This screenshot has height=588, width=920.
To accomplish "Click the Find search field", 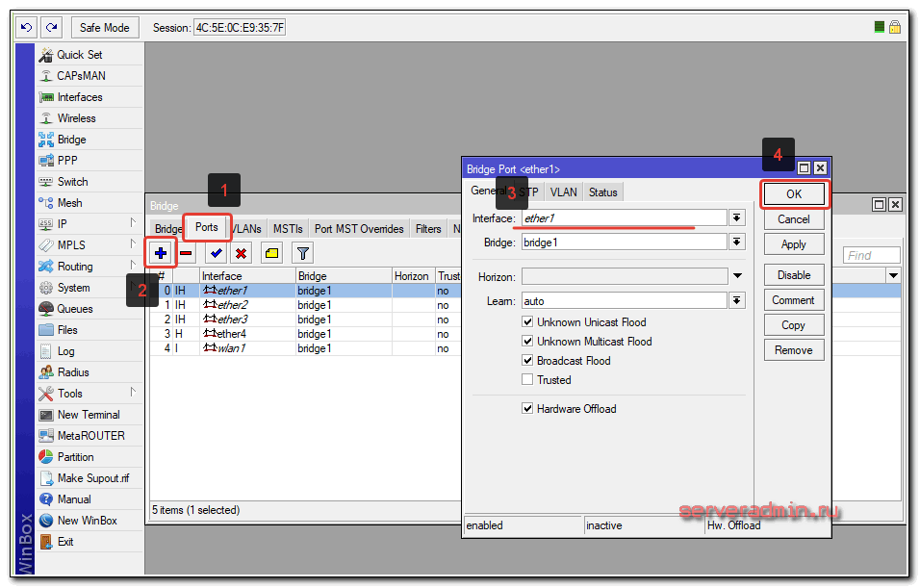I will pyautogui.click(x=872, y=255).
